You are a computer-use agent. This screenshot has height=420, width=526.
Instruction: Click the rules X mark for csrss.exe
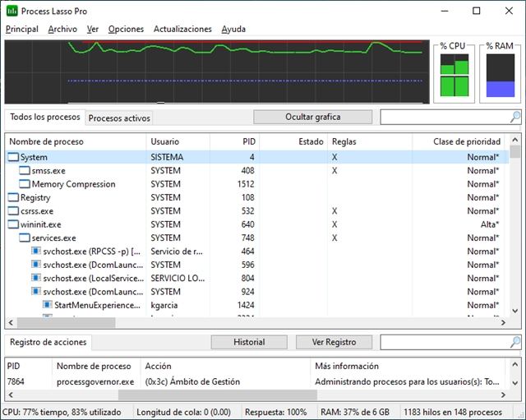[335, 210]
